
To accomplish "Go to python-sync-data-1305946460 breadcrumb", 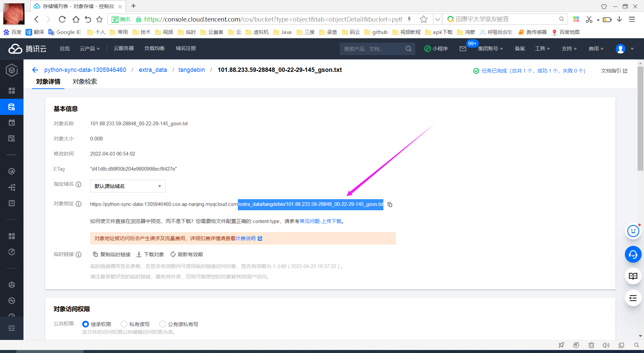I will (x=85, y=70).
